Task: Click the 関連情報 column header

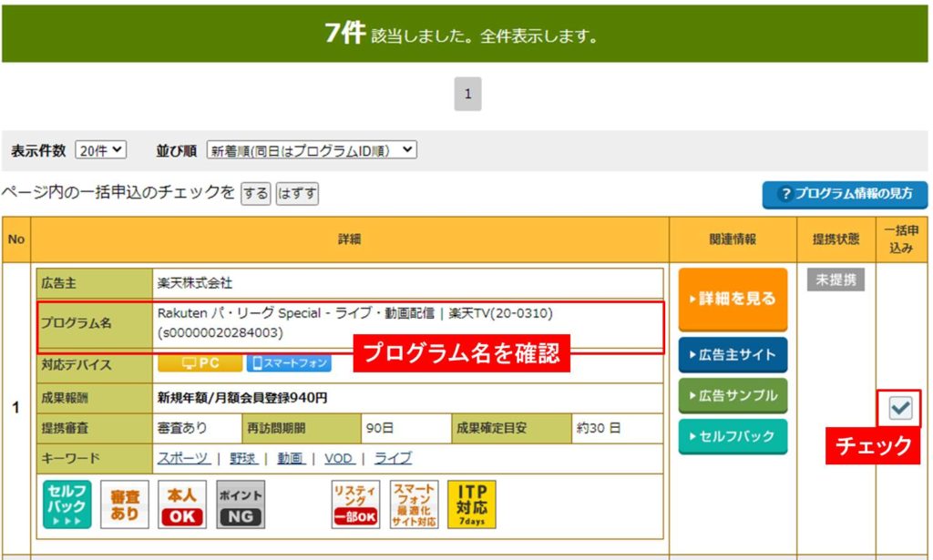Action: pos(733,239)
